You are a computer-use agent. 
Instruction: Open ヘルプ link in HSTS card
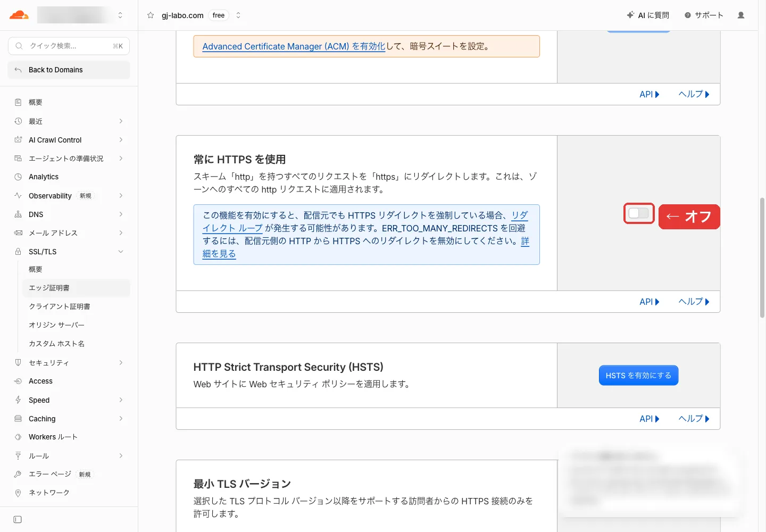[x=694, y=419]
